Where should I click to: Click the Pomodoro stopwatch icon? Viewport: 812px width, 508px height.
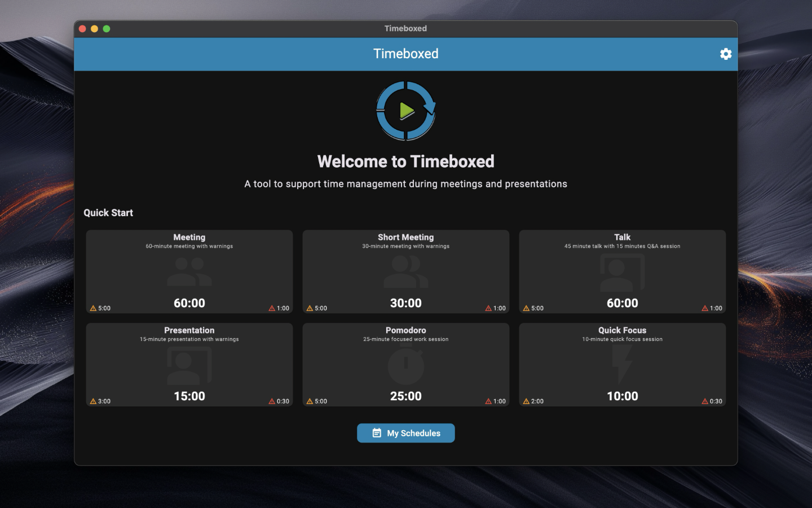406,366
